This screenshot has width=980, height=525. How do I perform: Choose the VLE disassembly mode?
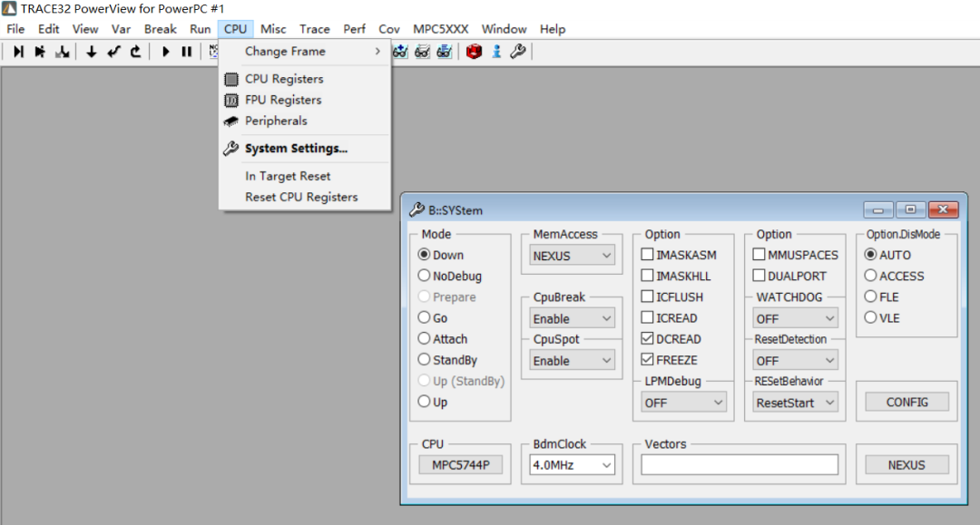pyautogui.click(x=871, y=317)
